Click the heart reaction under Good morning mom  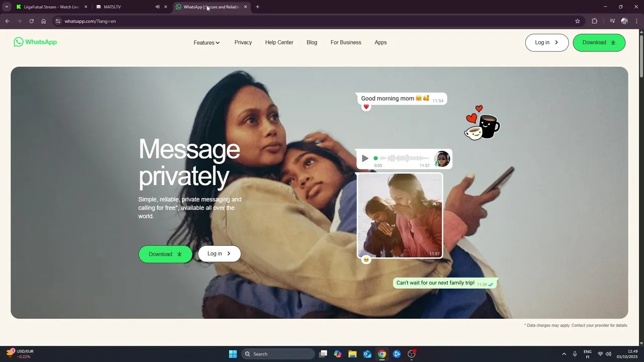coord(366,107)
